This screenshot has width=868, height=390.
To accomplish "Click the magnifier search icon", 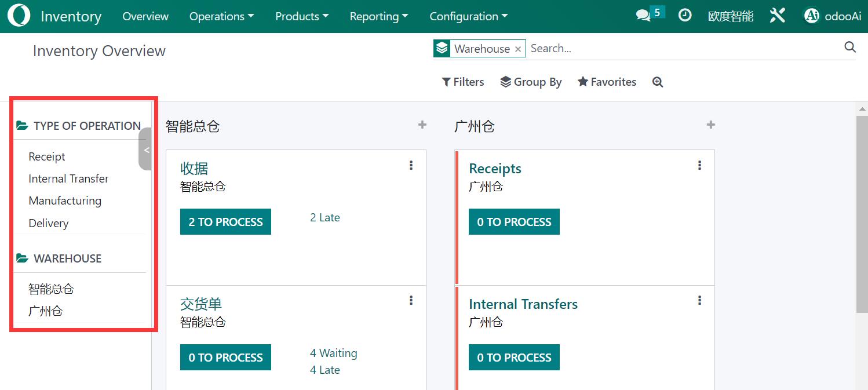I will [x=850, y=48].
